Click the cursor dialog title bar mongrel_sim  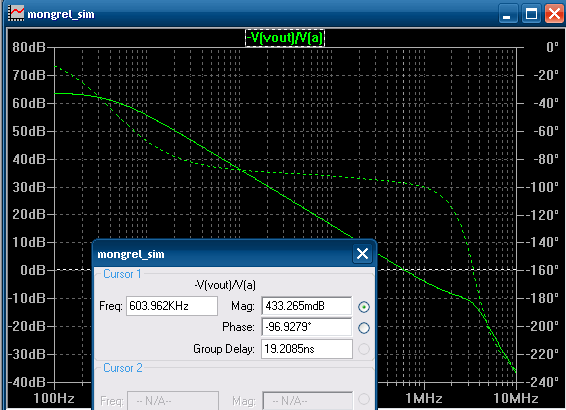pos(224,254)
